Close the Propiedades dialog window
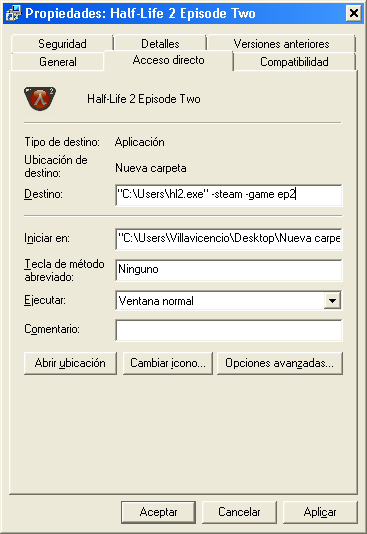Image resolution: width=367 pixels, height=534 pixels. click(354, 13)
